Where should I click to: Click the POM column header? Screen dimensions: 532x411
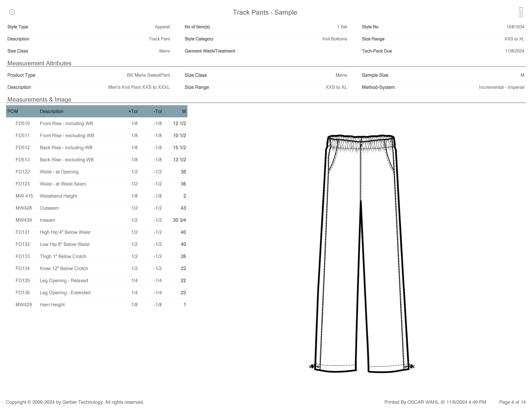click(x=13, y=111)
